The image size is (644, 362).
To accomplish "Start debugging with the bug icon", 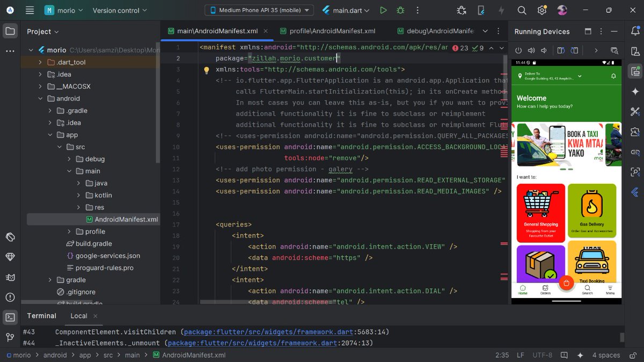I will coord(400,10).
